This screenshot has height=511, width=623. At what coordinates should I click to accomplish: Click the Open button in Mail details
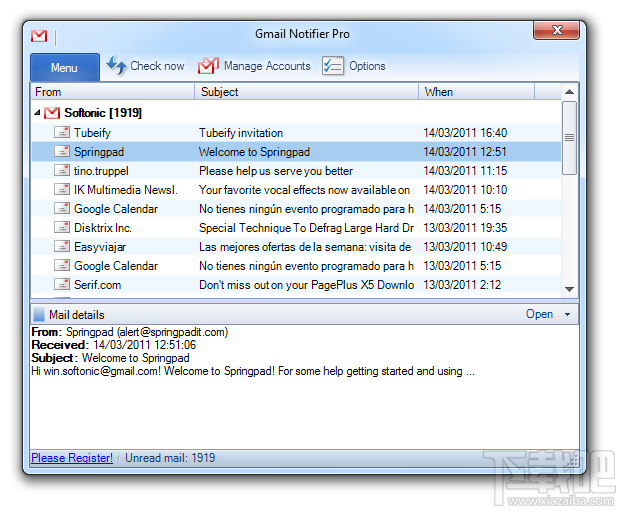[539, 314]
